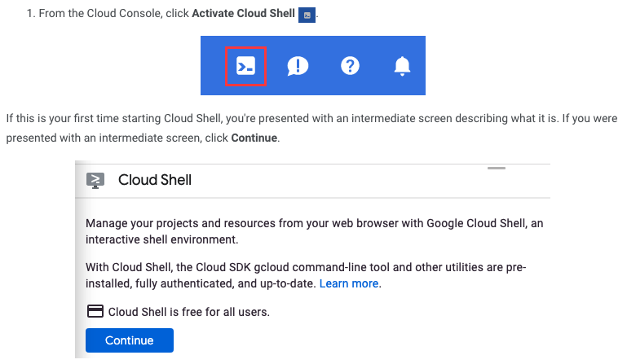Image resolution: width=627 pixels, height=364 pixels.
Task: Click the small inline Cloud Shell icon
Action: [307, 15]
